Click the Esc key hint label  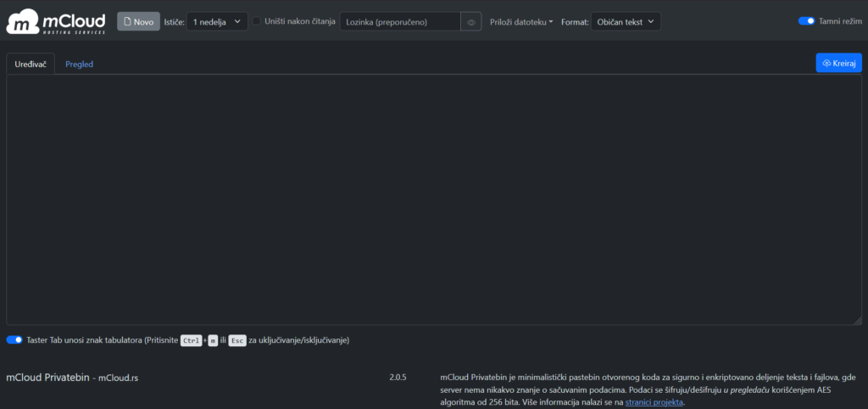click(237, 341)
